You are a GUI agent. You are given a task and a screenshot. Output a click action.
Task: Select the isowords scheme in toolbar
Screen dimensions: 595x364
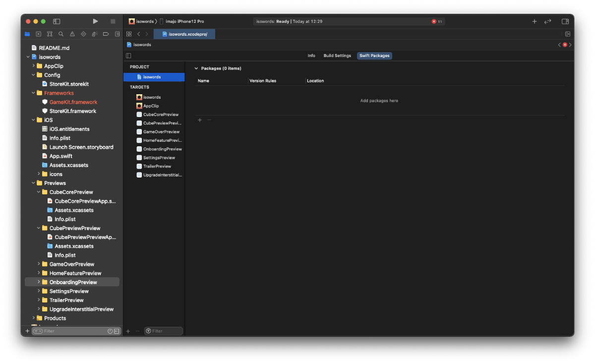pyautogui.click(x=141, y=21)
